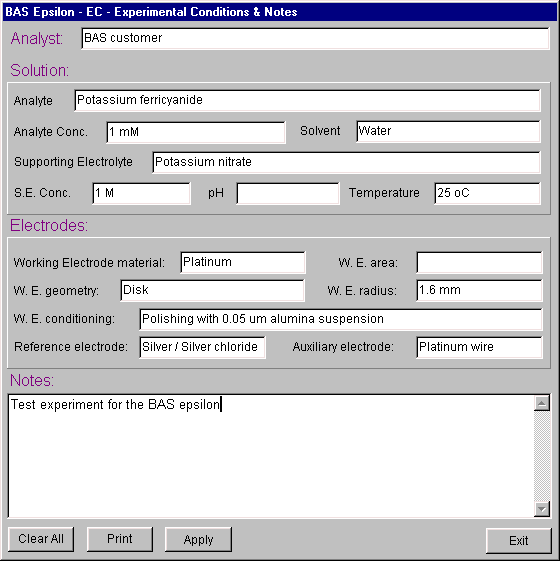Click the Analyst label
Screen dimensions: 560x561
click(37, 39)
